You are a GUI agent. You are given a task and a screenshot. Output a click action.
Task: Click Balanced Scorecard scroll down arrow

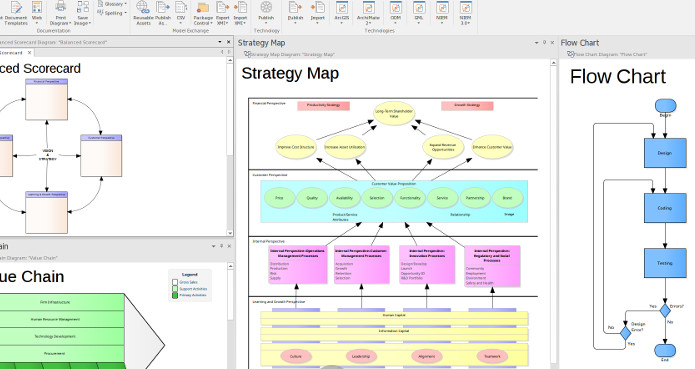point(230,233)
